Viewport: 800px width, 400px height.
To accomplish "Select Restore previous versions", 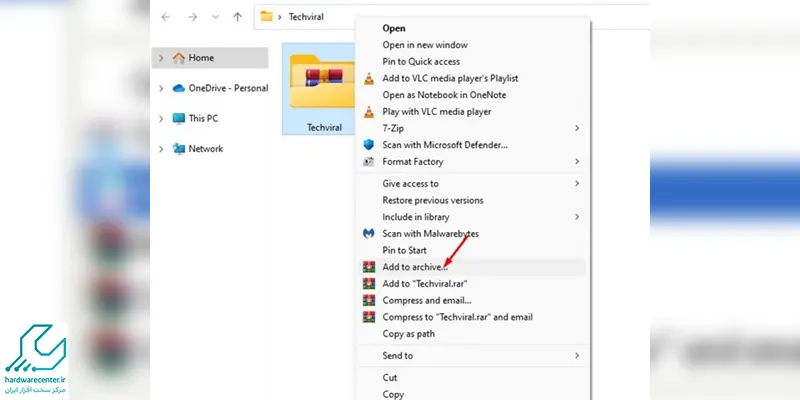I will pyautogui.click(x=433, y=201).
